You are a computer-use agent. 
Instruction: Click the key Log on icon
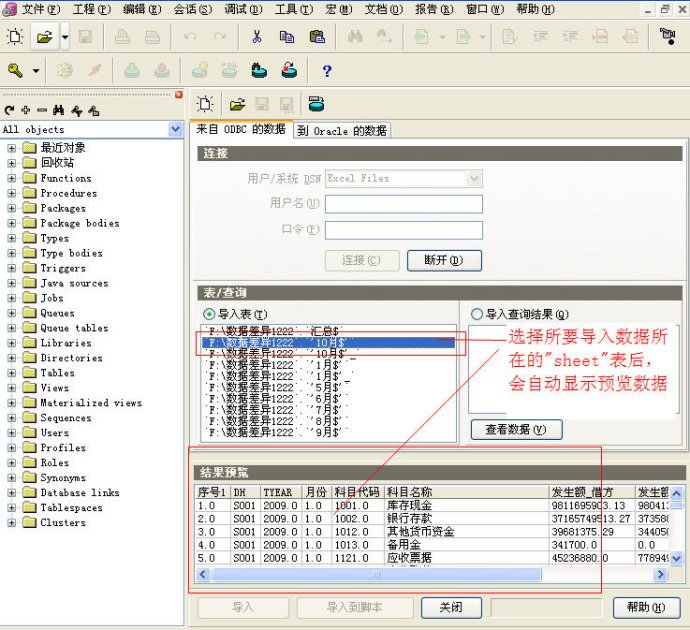[x=15, y=70]
